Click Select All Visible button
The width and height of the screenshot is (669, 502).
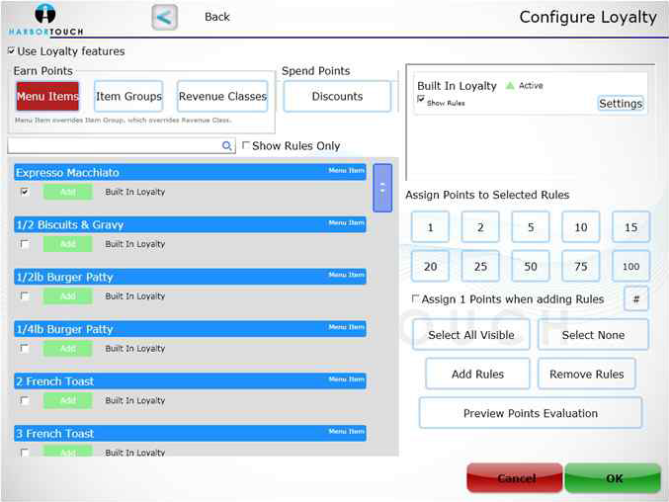pyautogui.click(x=471, y=335)
